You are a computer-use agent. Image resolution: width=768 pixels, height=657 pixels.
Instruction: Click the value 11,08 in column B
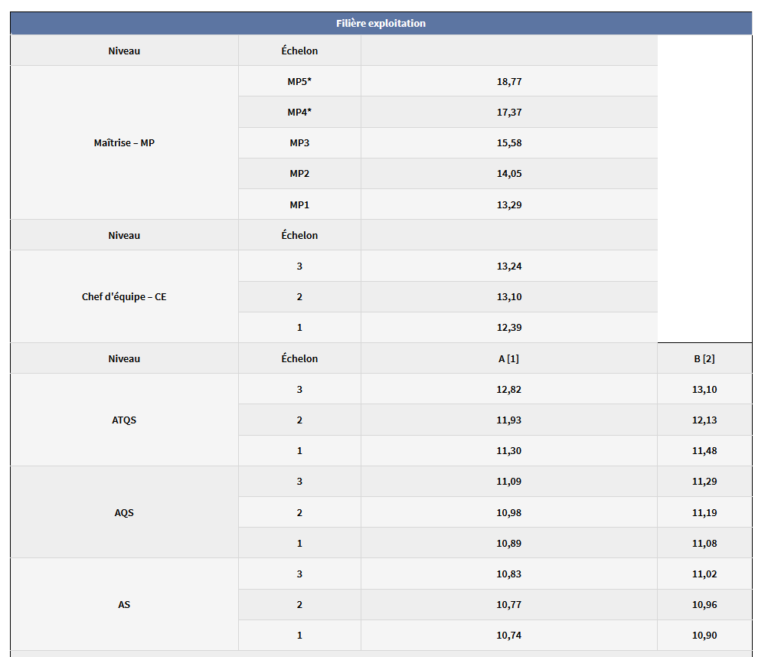pyautogui.click(x=704, y=543)
